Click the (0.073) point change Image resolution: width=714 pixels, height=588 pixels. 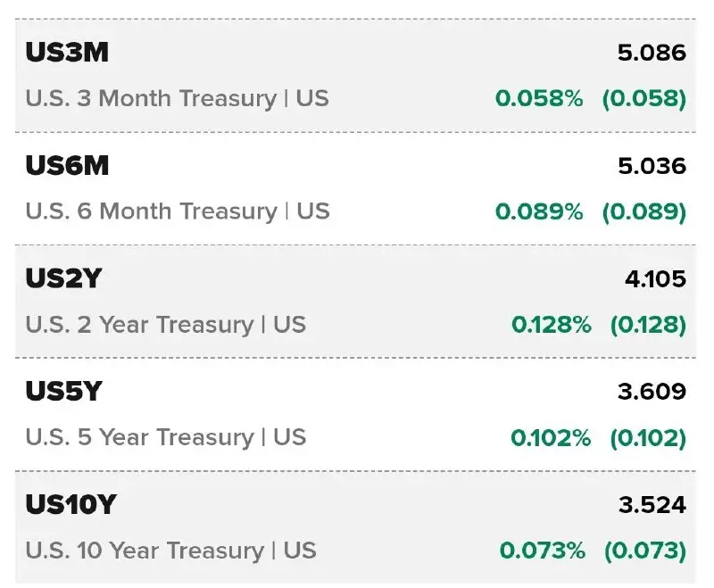click(x=644, y=551)
